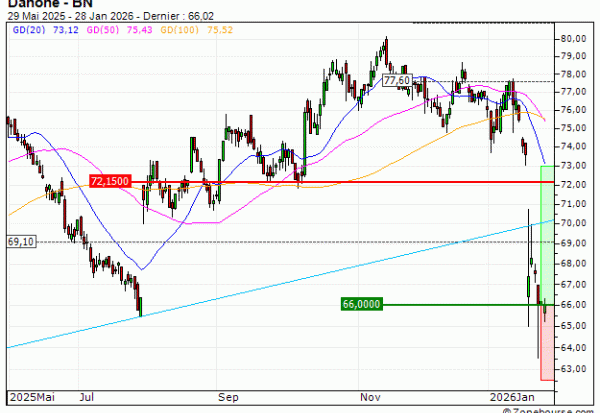Click the 63,00 value on the price axis

coord(572,369)
